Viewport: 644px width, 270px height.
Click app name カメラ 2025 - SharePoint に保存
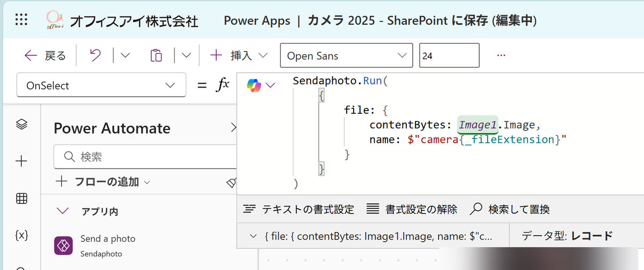coord(399,21)
